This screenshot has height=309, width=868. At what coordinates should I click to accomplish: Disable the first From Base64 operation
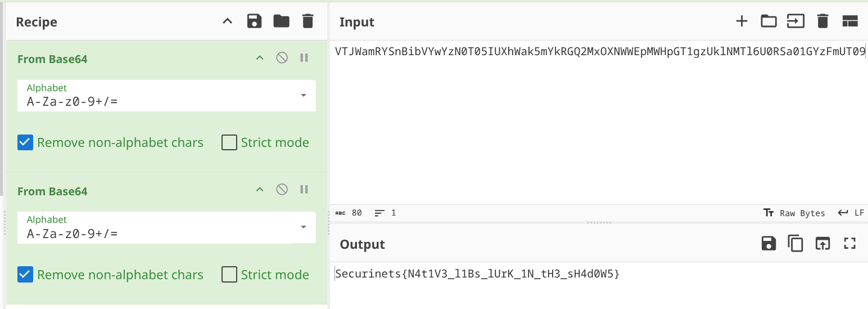click(x=282, y=58)
